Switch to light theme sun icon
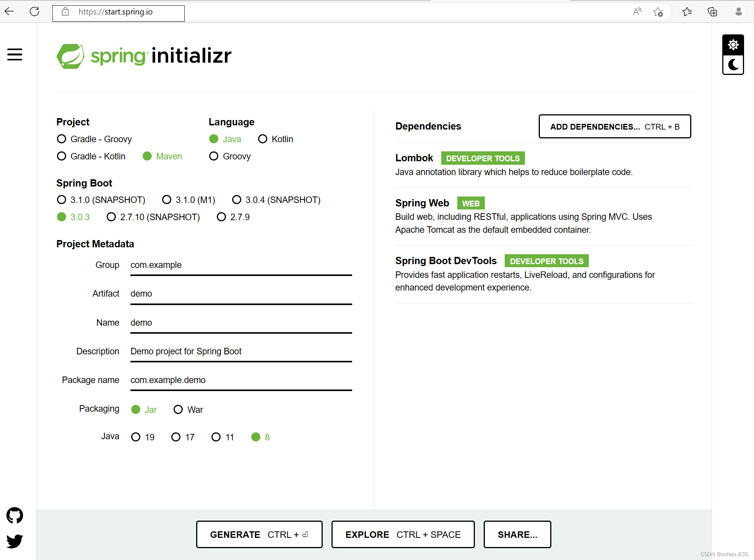Image resolution: width=754 pixels, height=560 pixels. (x=733, y=45)
